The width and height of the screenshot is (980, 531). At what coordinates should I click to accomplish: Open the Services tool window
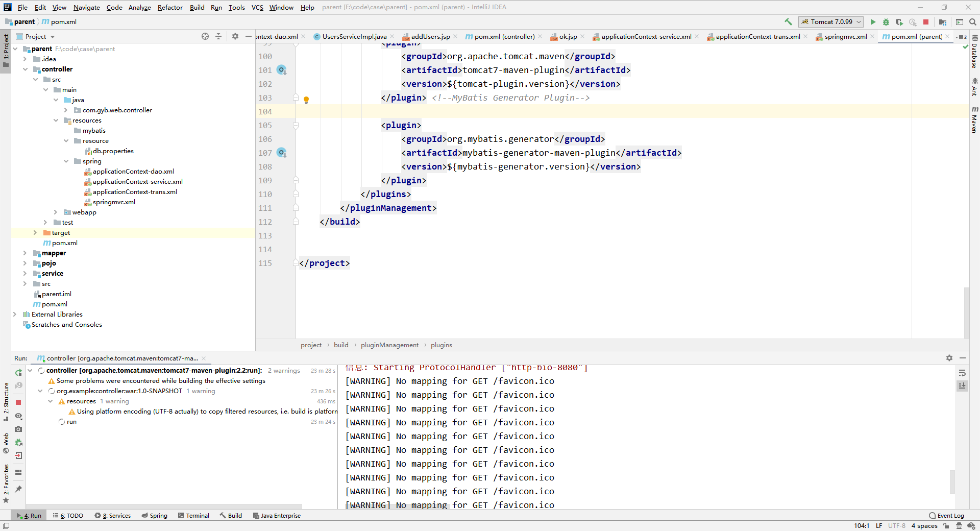tap(113, 516)
